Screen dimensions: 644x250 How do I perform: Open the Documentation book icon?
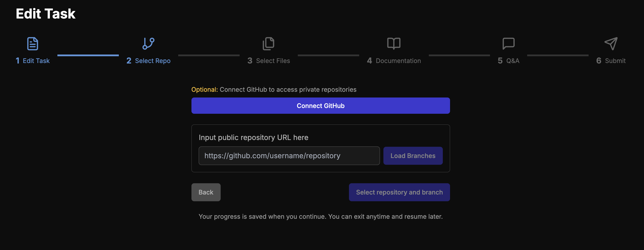click(x=393, y=44)
